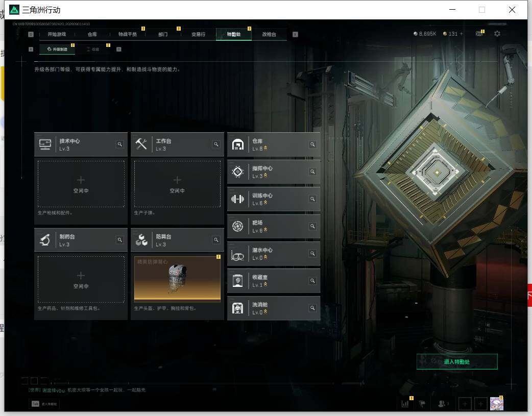Inspect 潜水中心 magnifier icon
This screenshot has height=416, width=532.
click(x=312, y=254)
